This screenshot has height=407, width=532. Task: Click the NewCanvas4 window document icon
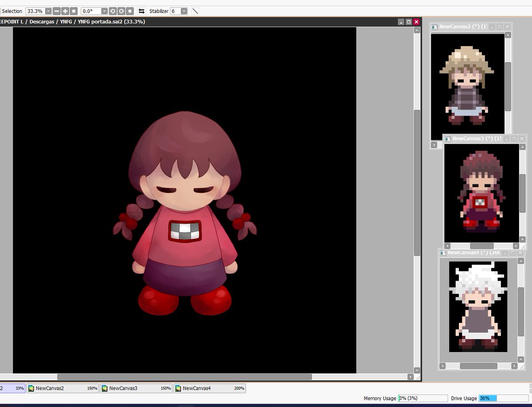442,253
